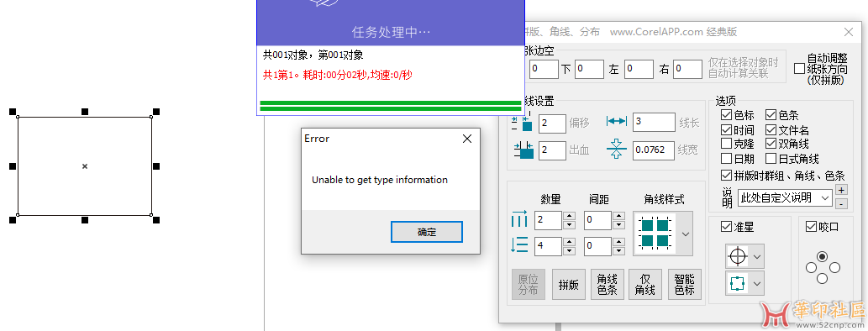Click the bottom-right black selection handle

156,220
